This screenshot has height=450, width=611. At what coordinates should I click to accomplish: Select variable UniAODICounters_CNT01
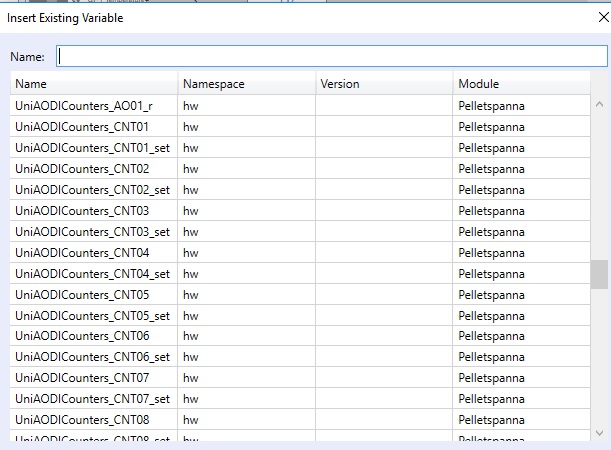(x=82, y=127)
